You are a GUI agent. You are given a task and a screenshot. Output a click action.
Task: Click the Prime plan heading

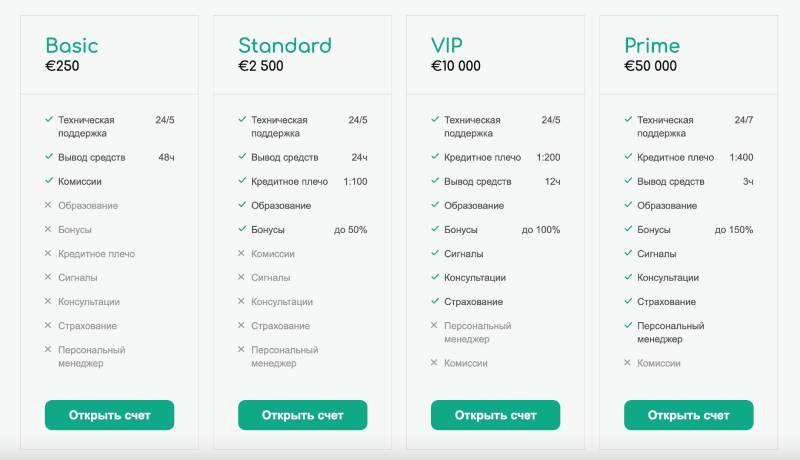[652, 45]
